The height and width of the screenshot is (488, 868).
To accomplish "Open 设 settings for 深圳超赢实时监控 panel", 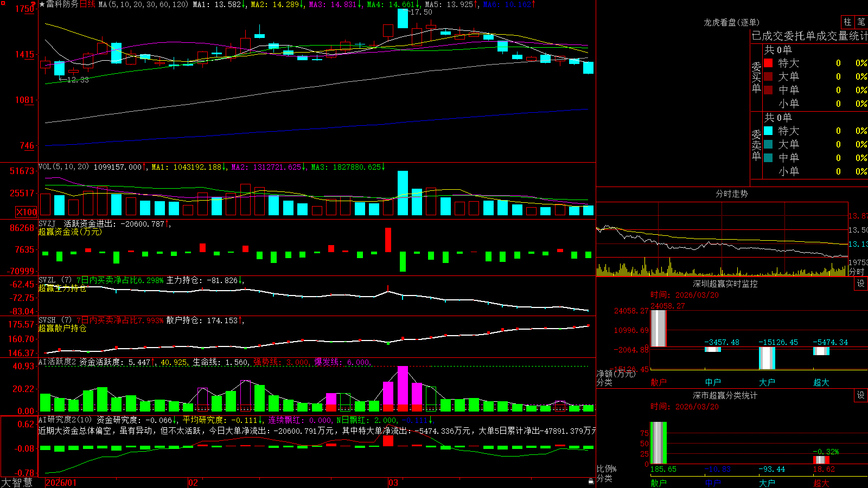I will click(x=861, y=284).
